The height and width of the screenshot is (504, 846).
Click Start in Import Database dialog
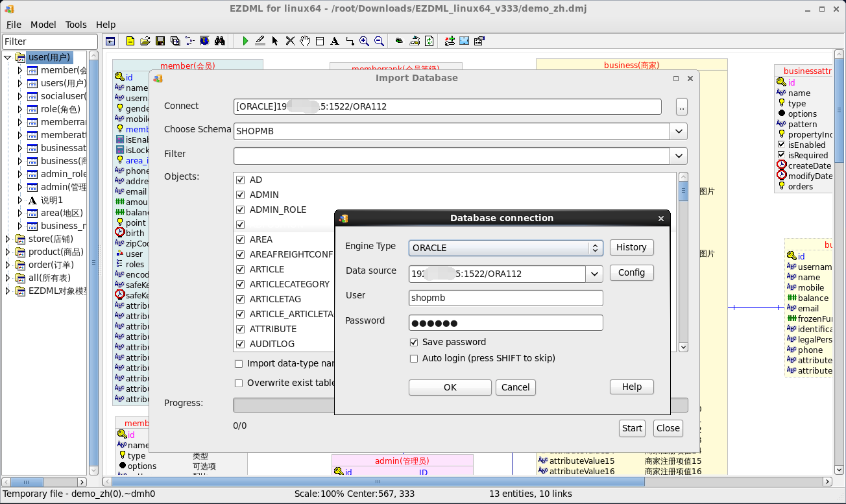pos(632,428)
